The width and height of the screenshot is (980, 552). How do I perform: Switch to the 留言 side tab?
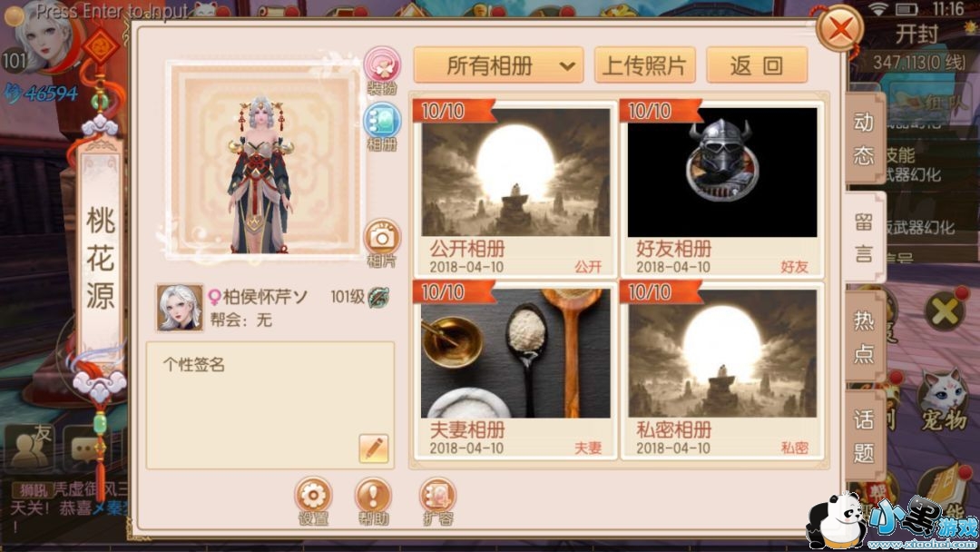pos(864,238)
